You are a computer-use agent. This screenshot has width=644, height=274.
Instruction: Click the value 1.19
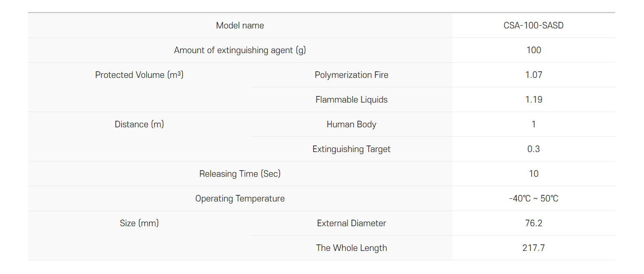coord(533,100)
